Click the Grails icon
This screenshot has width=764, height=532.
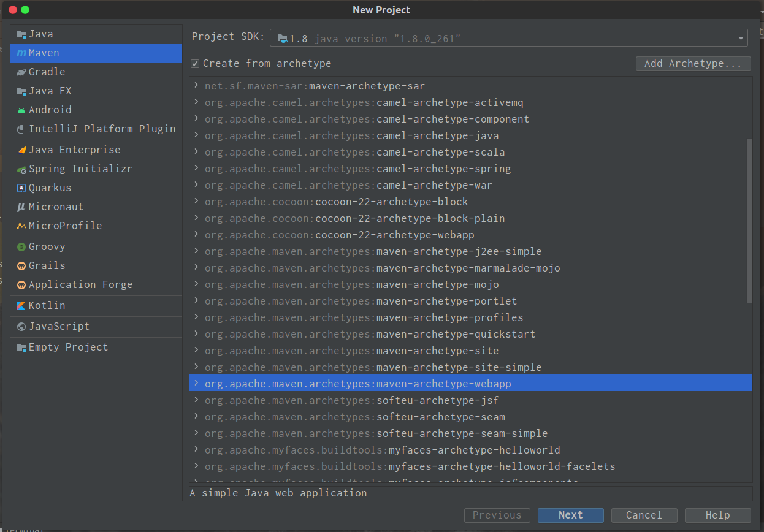coord(21,266)
